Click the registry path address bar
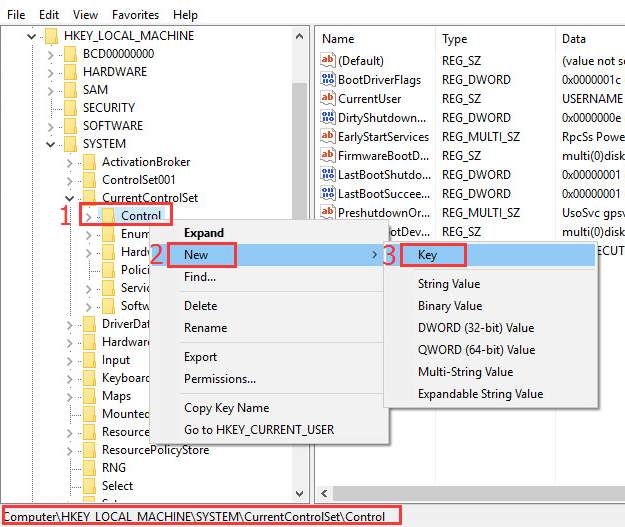625x527 pixels. (x=200, y=516)
